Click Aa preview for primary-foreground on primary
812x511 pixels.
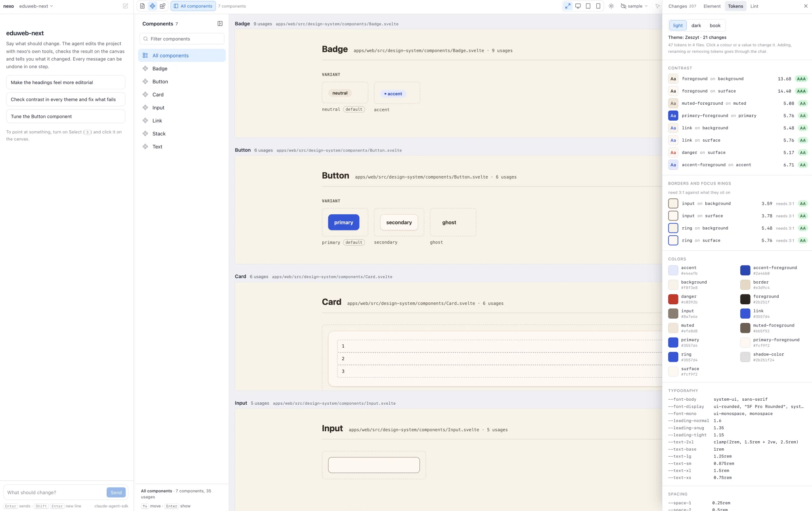[673, 116]
